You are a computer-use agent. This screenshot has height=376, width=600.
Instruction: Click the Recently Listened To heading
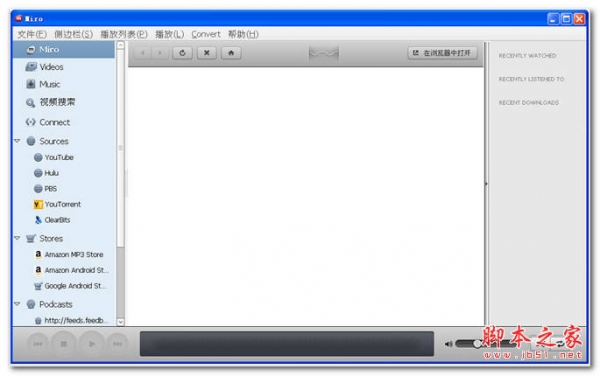tap(531, 79)
